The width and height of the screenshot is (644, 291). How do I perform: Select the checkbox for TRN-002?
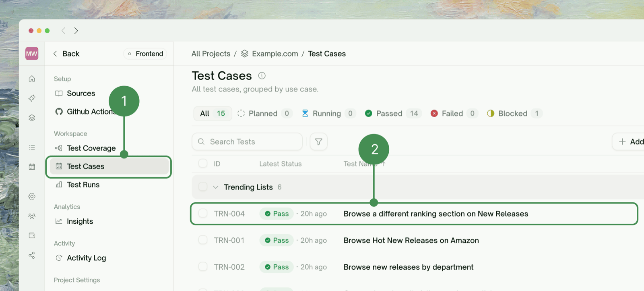click(203, 266)
